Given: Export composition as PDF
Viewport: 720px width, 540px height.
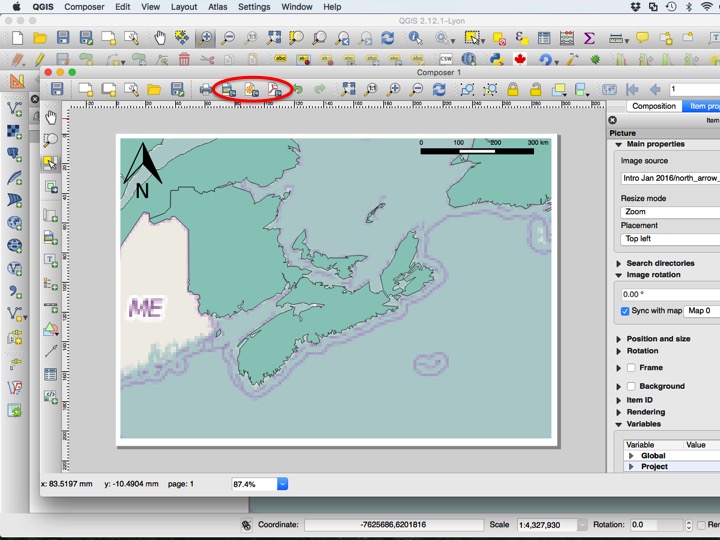Looking at the screenshot, I should [274, 89].
